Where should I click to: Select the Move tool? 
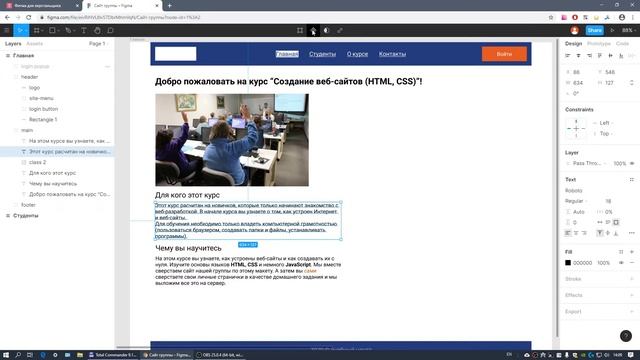pos(19,30)
